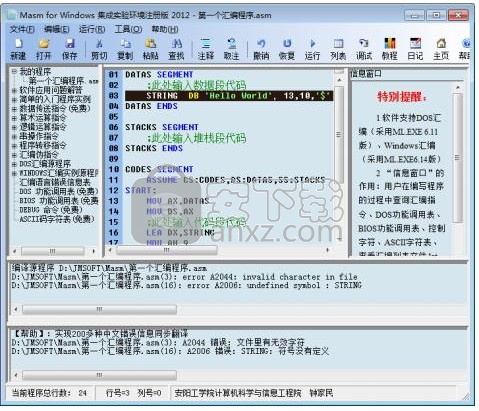Copy selection with the 复制 icon
This screenshot has width=479, height=411.
125,49
